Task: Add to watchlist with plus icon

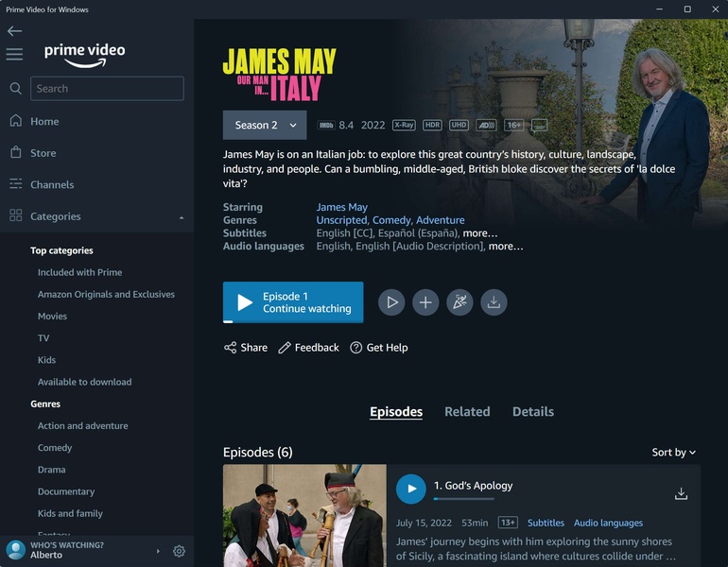Action: pos(425,302)
